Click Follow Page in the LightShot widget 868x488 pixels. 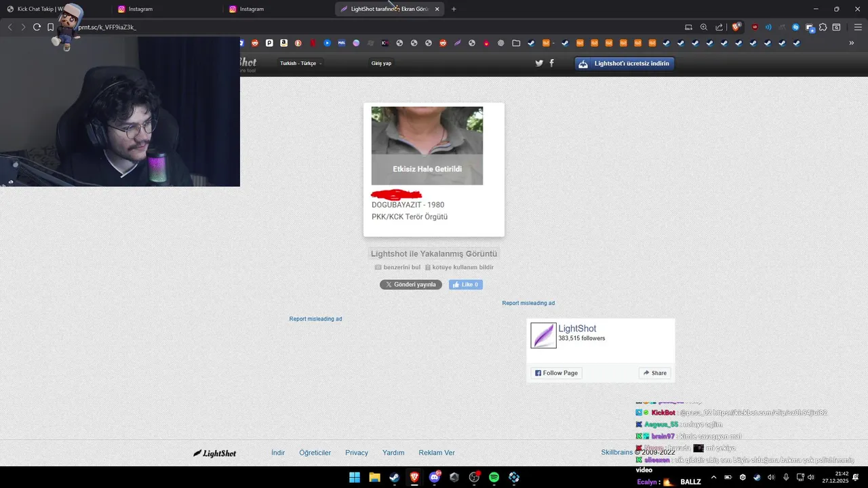[x=556, y=373]
